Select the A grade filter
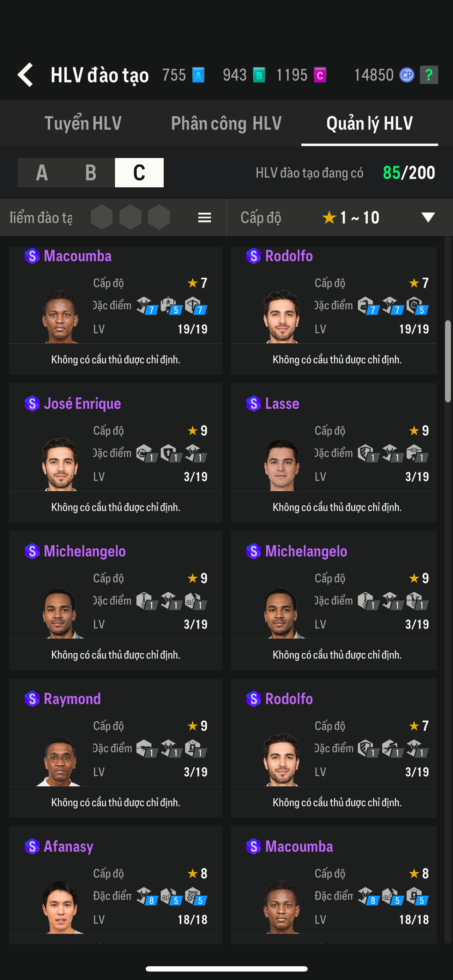Viewport: 453px width, 980px height. tap(42, 173)
